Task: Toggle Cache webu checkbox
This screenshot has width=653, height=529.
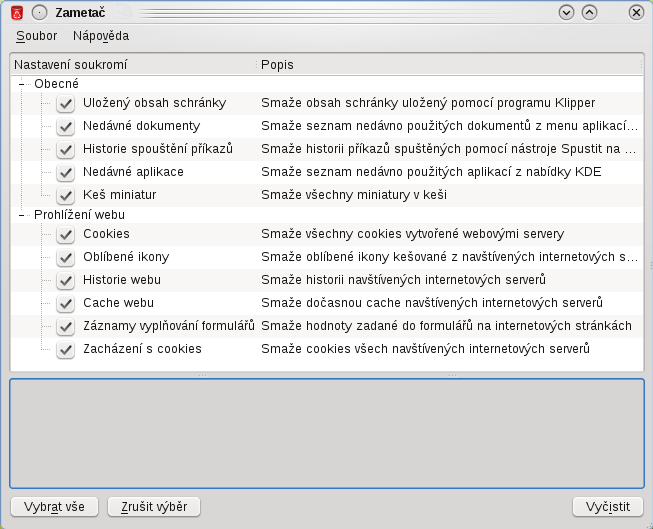Action: (65, 303)
